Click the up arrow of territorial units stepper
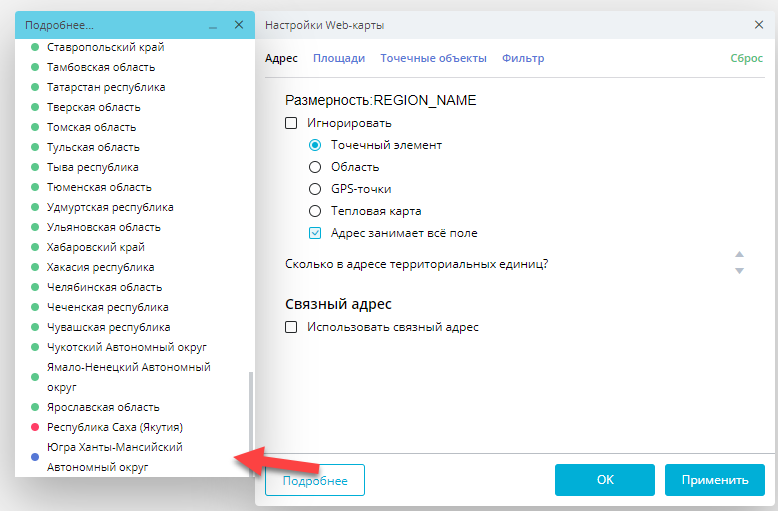 coord(739,255)
